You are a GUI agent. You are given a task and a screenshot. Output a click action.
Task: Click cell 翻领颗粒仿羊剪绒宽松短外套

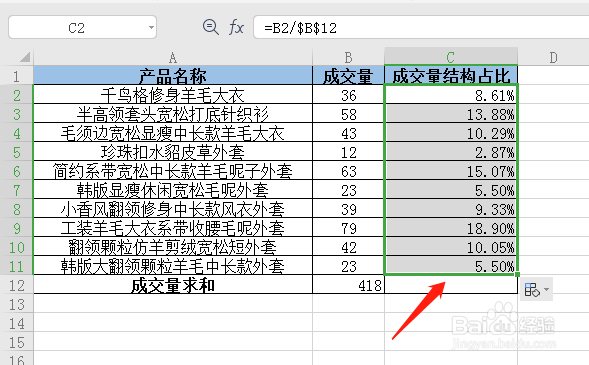pos(173,247)
